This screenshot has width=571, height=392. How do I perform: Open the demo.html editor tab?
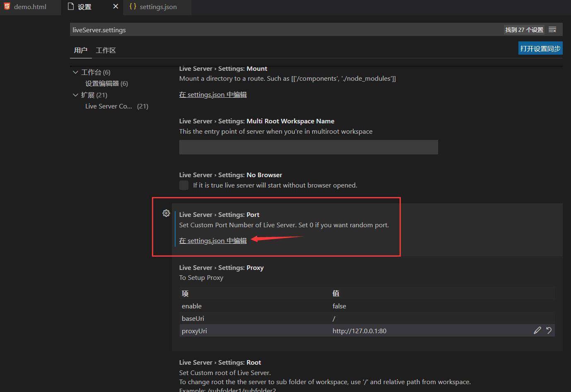tap(30, 7)
